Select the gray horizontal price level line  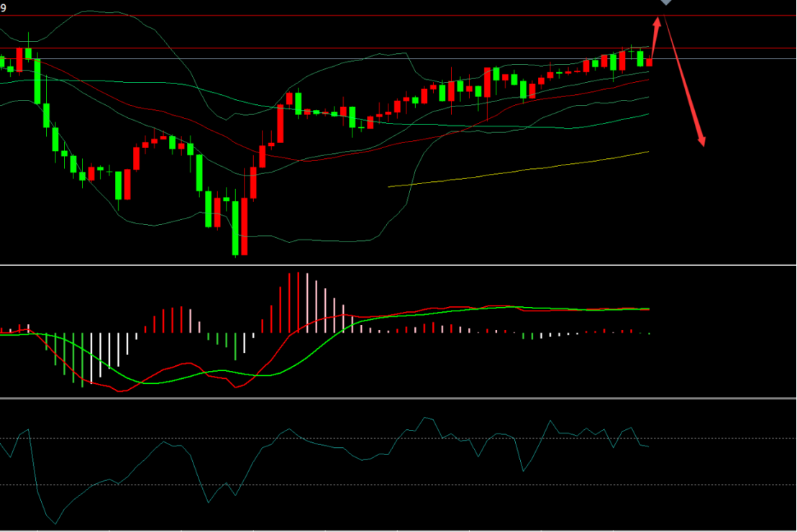pyautogui.click(x=398, y=59)
